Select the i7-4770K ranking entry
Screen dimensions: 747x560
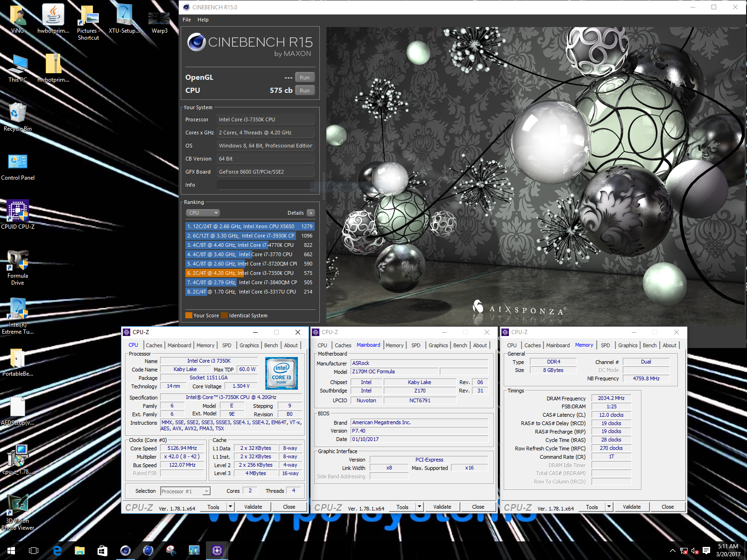250,245
